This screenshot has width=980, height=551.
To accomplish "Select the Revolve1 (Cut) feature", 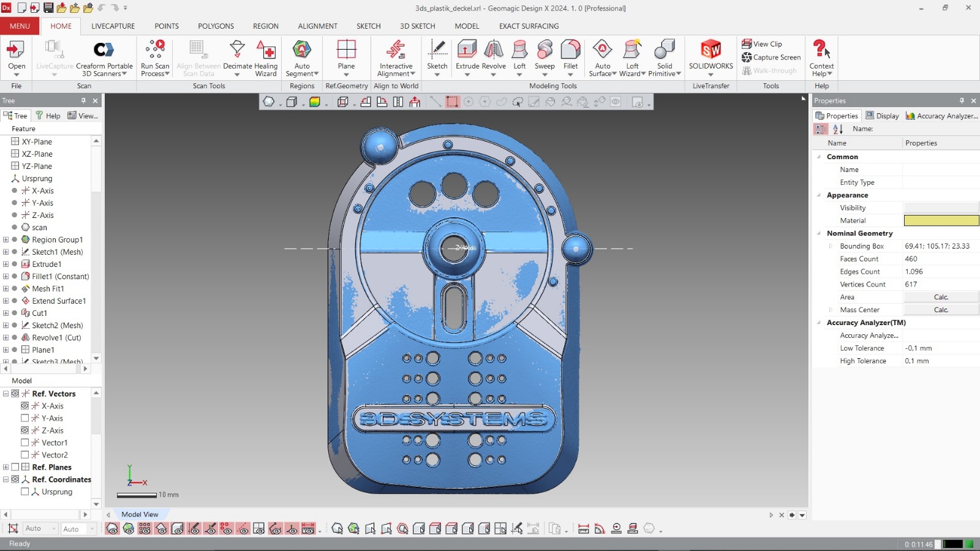I will tap(56, 337).
